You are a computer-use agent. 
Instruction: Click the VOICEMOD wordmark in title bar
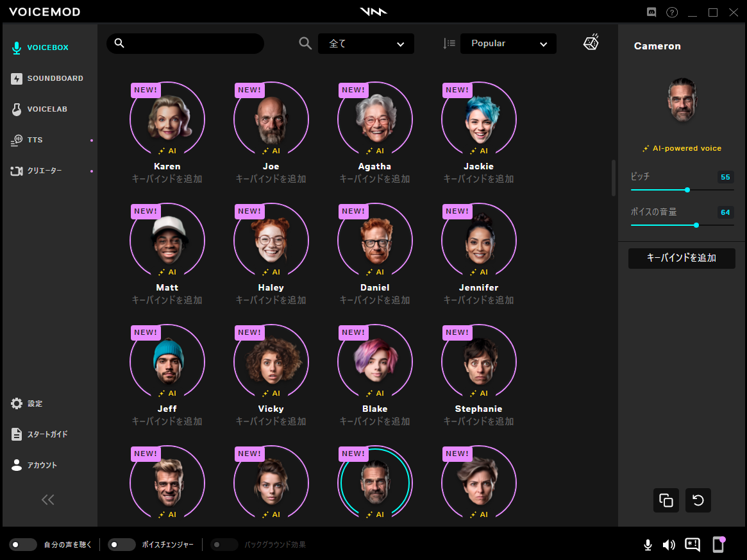(45, 12)
